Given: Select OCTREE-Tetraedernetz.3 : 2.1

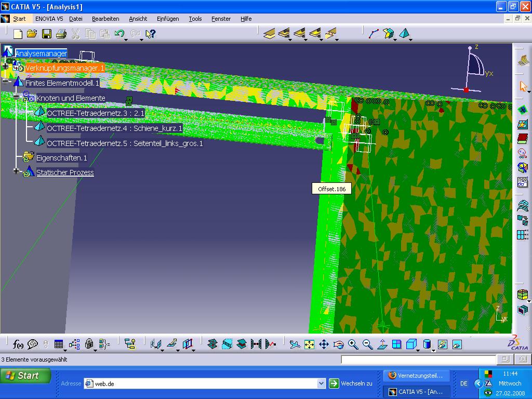Looking at the screenshot, I should tap(96, 113).
